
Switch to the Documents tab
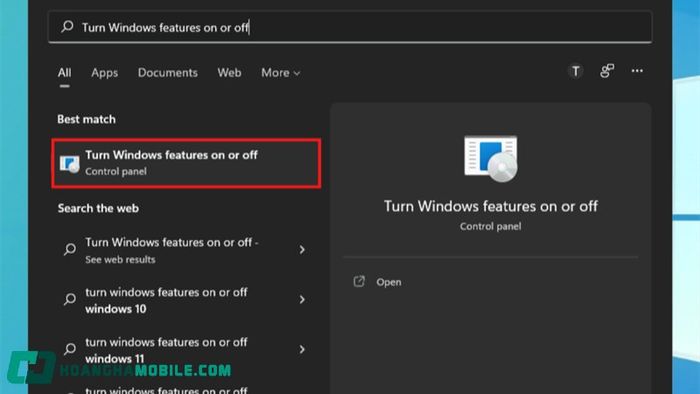click(x=167, y=73)
